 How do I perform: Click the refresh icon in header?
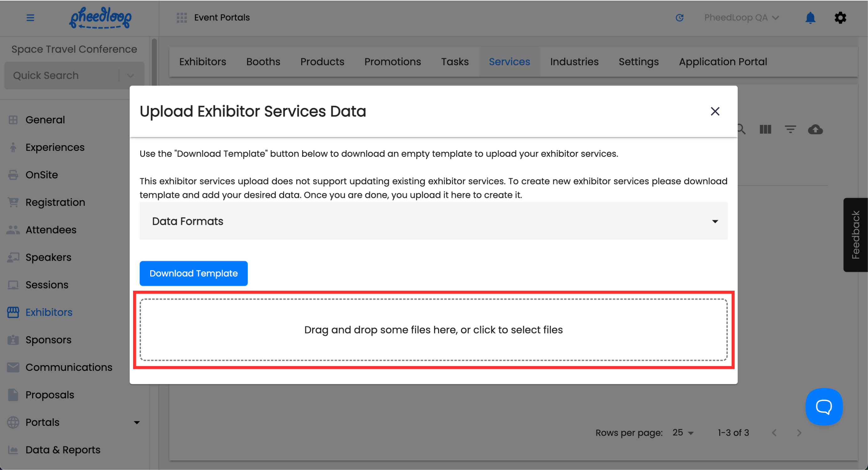679,18
